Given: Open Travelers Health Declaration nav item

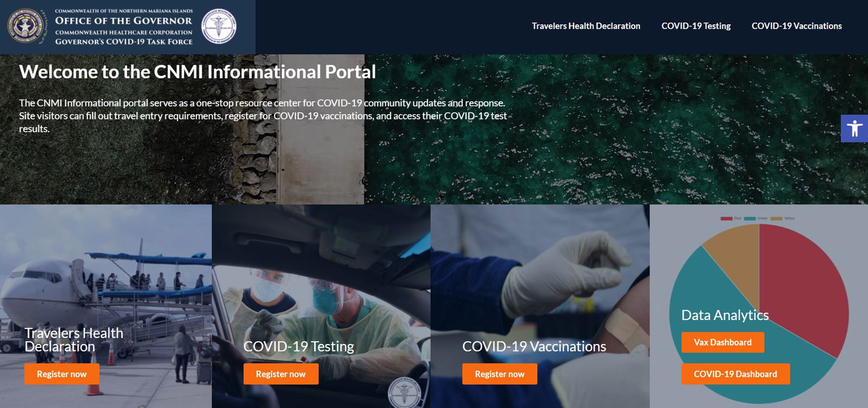Looking at the screenshot, I should 586,26.
